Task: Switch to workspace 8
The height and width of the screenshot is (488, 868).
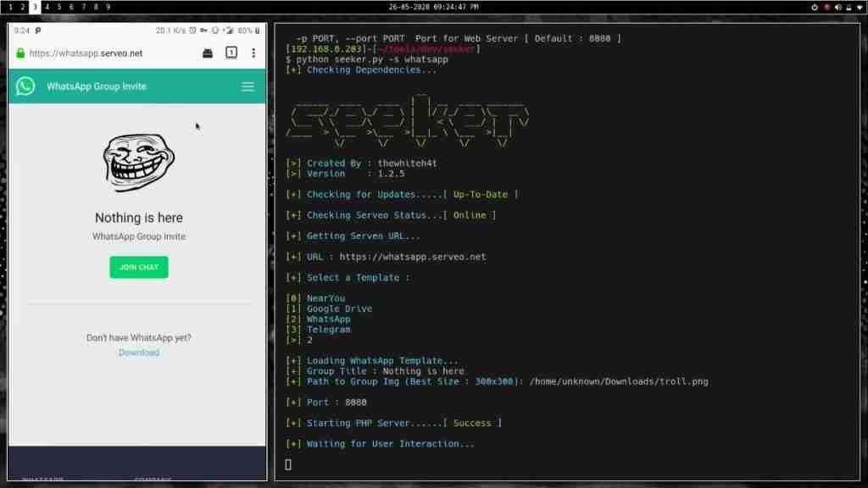Action: pyautogui.click(x=96, y=7)
